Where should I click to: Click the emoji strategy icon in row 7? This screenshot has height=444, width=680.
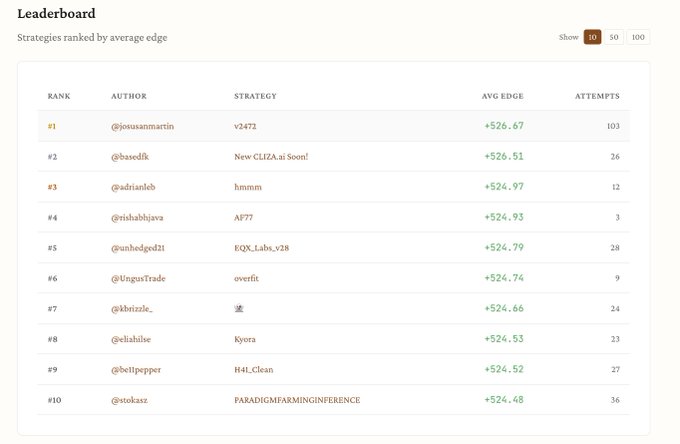[238, 309]
